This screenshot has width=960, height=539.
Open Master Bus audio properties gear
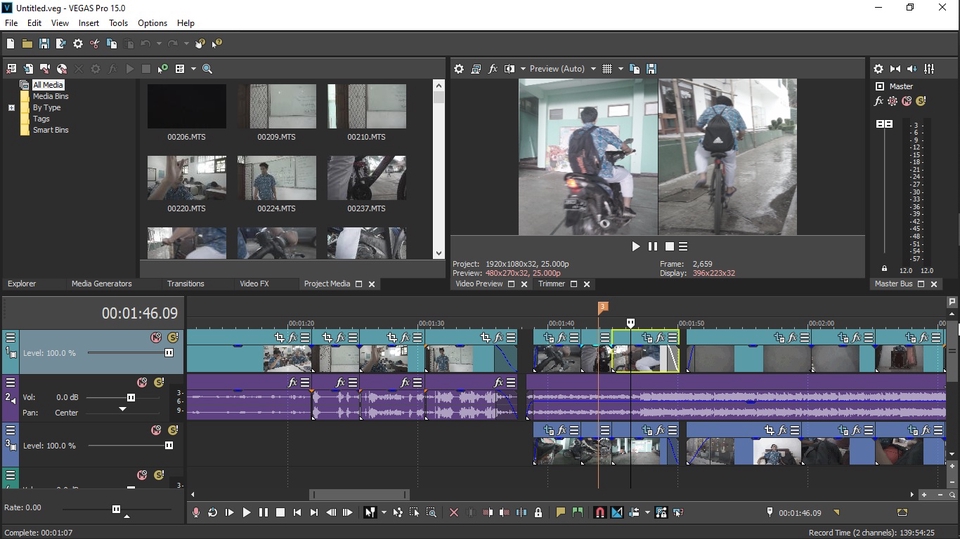pos(878,69)
